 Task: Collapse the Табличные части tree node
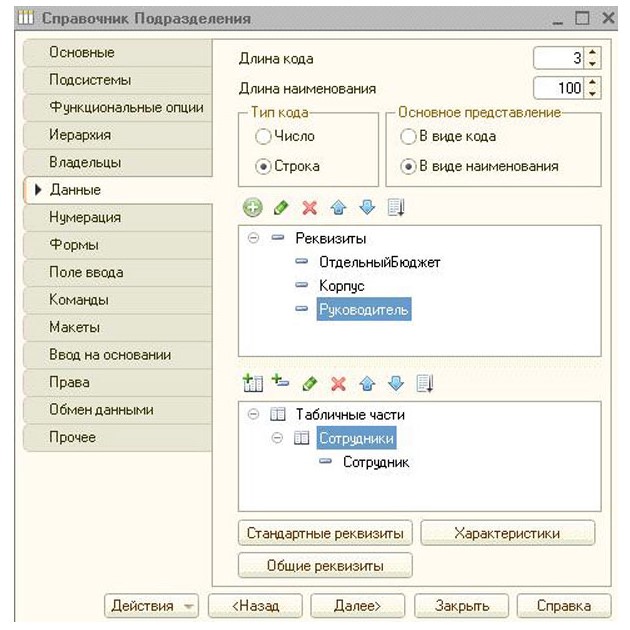(252, 414)
